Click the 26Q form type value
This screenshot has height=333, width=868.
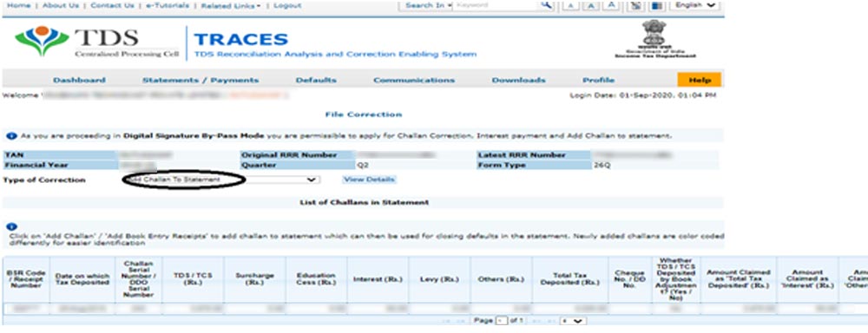click(x=602, y=166)
